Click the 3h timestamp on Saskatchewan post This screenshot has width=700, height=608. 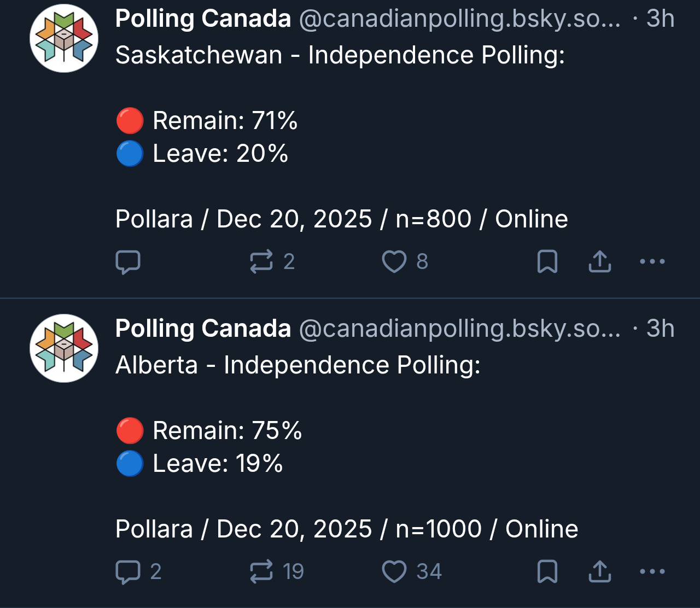(660, 19)
